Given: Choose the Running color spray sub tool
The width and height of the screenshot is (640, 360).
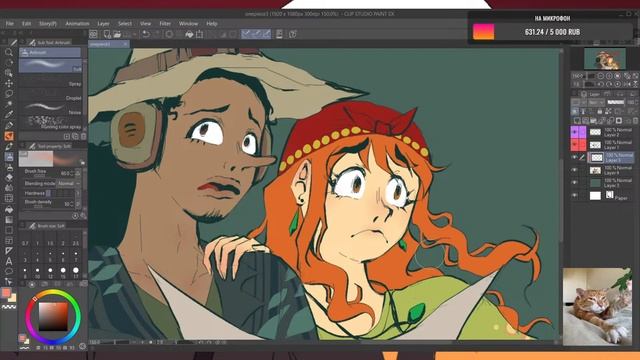Looking at the screenshot, I should coord(51,123).
